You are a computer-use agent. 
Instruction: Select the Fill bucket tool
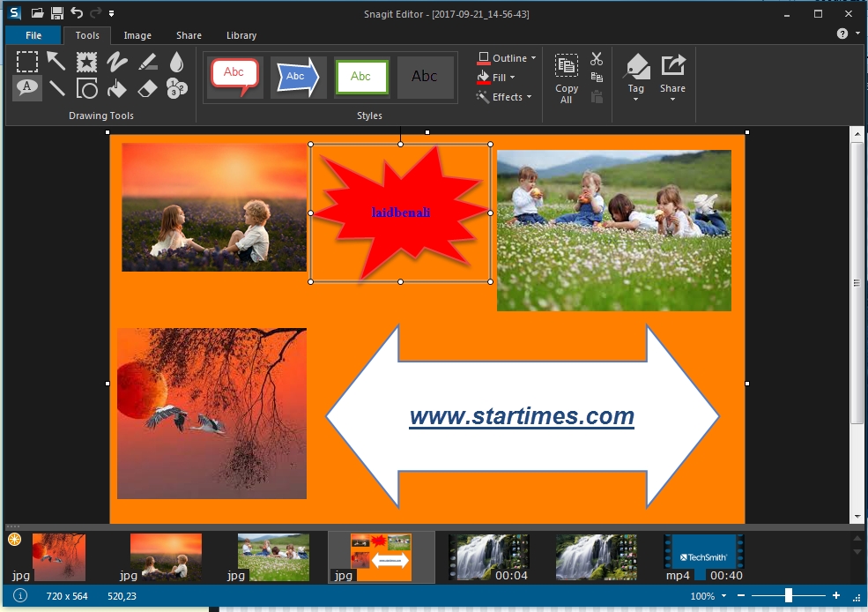coord(117,87)
